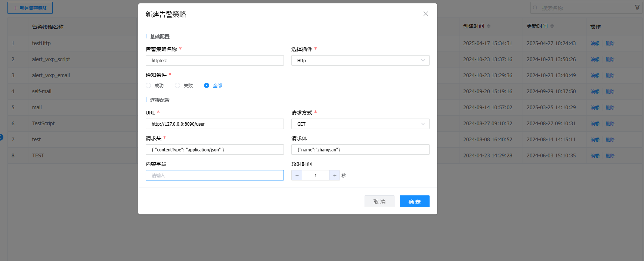Viewport: 644px width, 261px height.
Task: Click the URL input field
Action: (x=214, y=124)
